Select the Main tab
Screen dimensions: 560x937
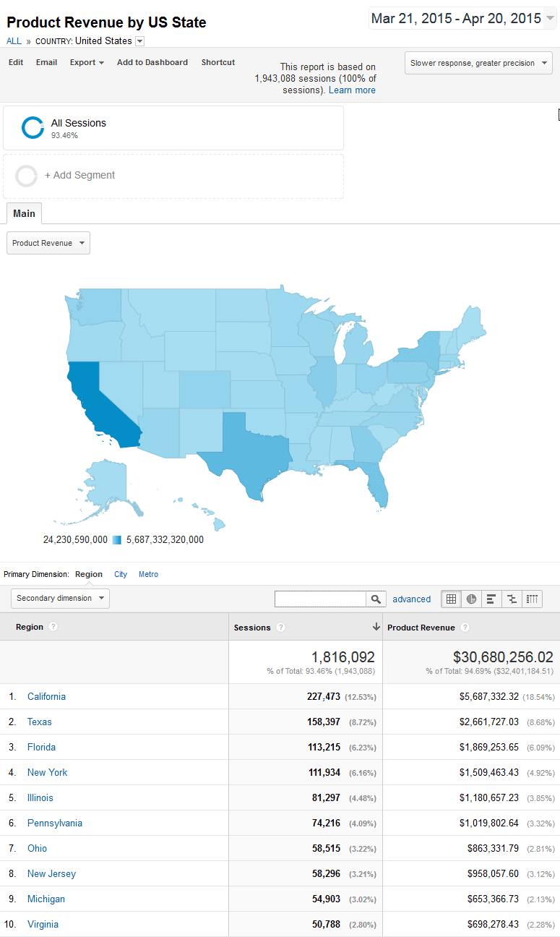click(24, 213)
